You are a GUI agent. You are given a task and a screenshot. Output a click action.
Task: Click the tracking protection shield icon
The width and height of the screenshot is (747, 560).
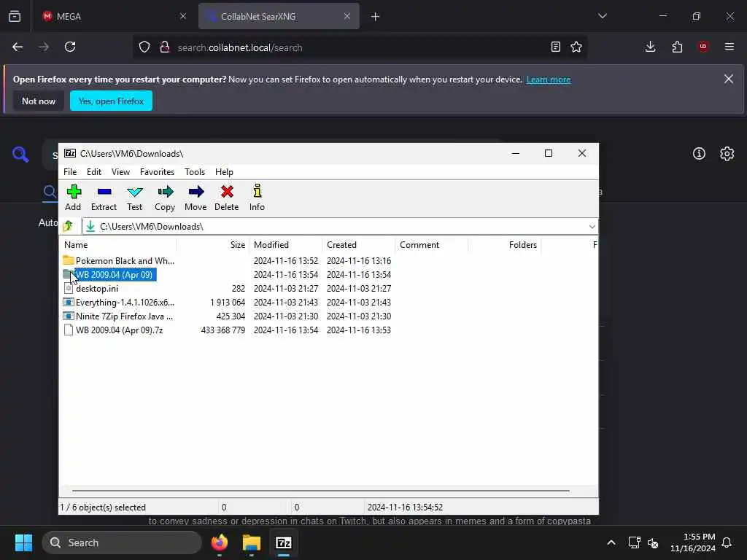[x=144, y=47]
